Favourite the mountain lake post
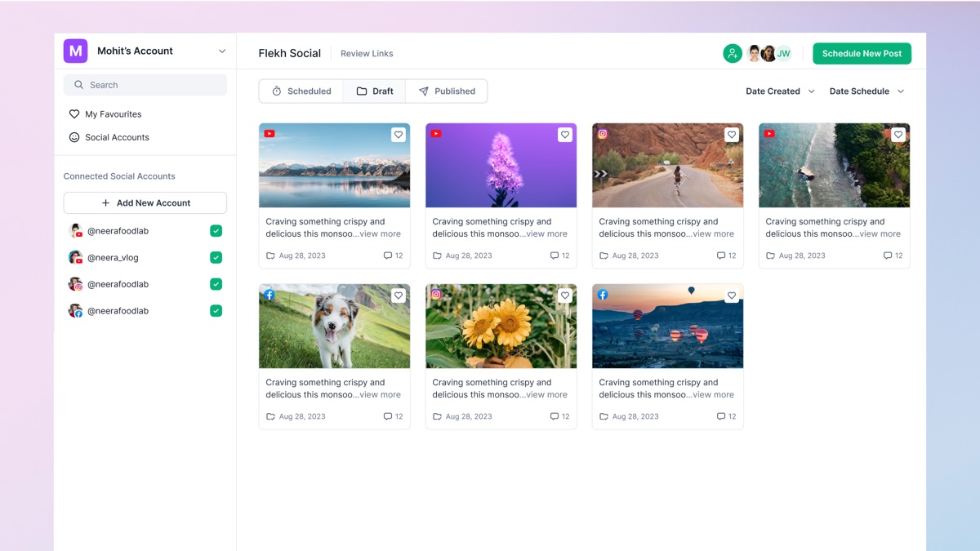Image resolution: width=980 pixels, height=551 pixels. coord(399,135)
